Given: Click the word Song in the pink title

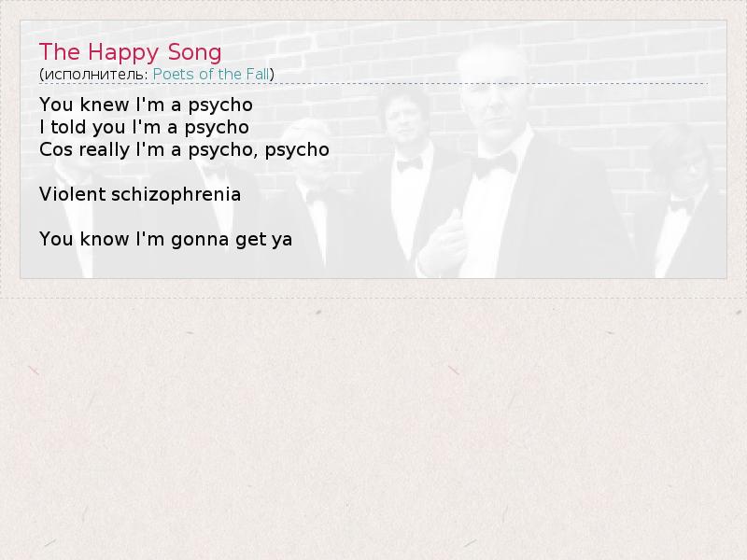Looking at the screenshot, I should coord(195,52).
